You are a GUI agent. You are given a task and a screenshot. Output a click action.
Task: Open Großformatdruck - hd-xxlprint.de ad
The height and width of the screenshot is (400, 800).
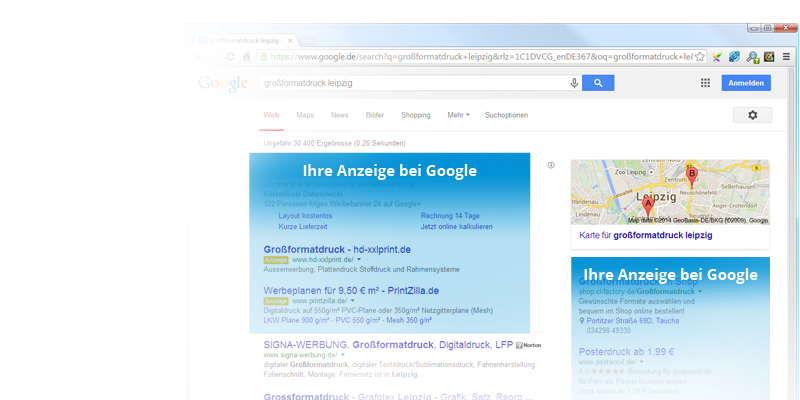(337, 249)
